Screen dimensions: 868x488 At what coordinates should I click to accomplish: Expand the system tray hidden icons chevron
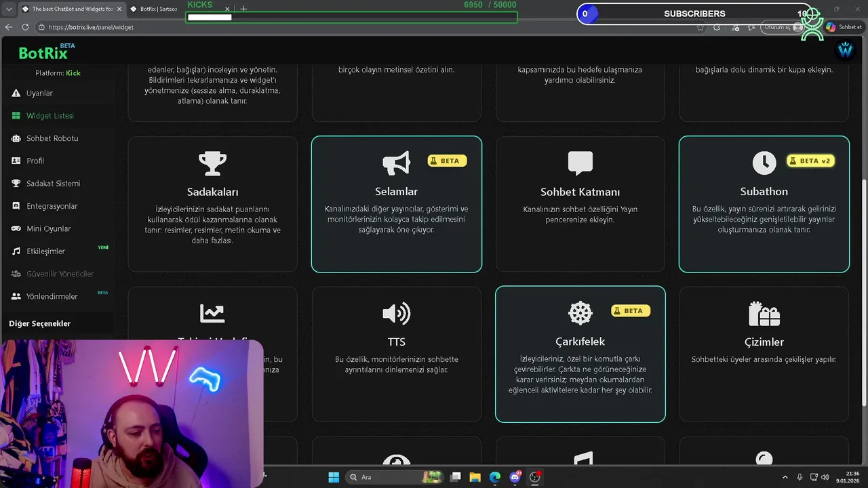(785, 477)
